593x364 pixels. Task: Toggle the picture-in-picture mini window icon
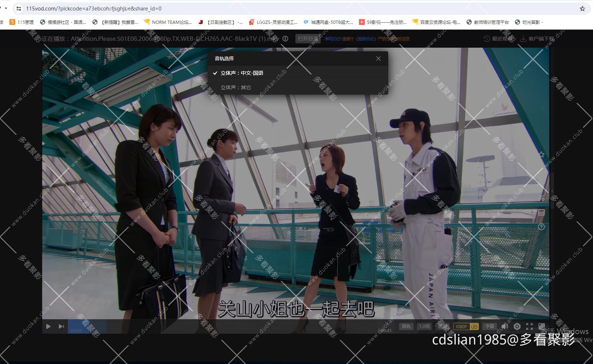(542, 326)
